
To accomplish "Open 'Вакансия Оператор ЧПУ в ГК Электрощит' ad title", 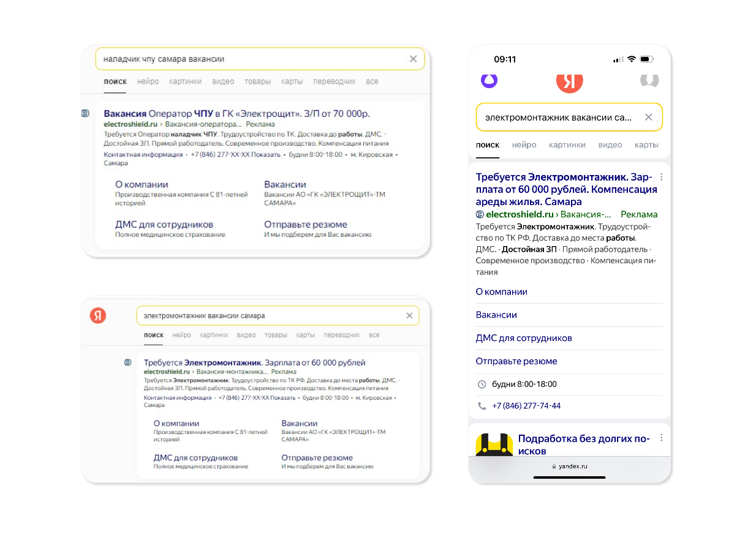I will (236, 114).
